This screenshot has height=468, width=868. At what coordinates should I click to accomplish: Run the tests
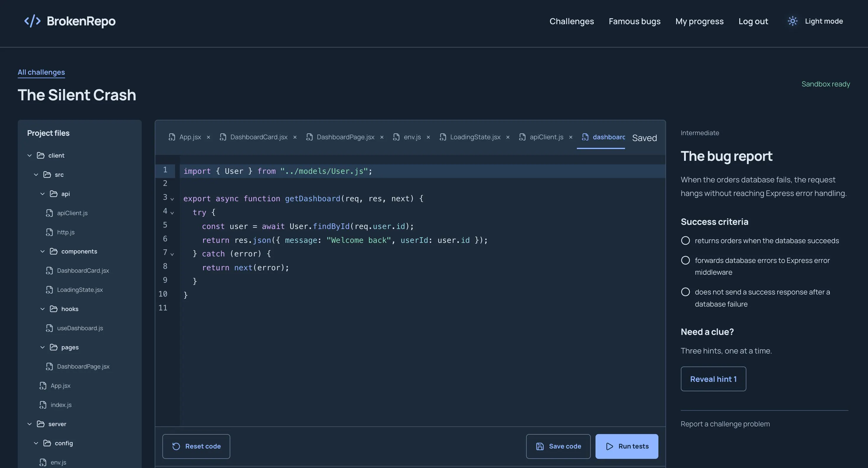[627, 446]
